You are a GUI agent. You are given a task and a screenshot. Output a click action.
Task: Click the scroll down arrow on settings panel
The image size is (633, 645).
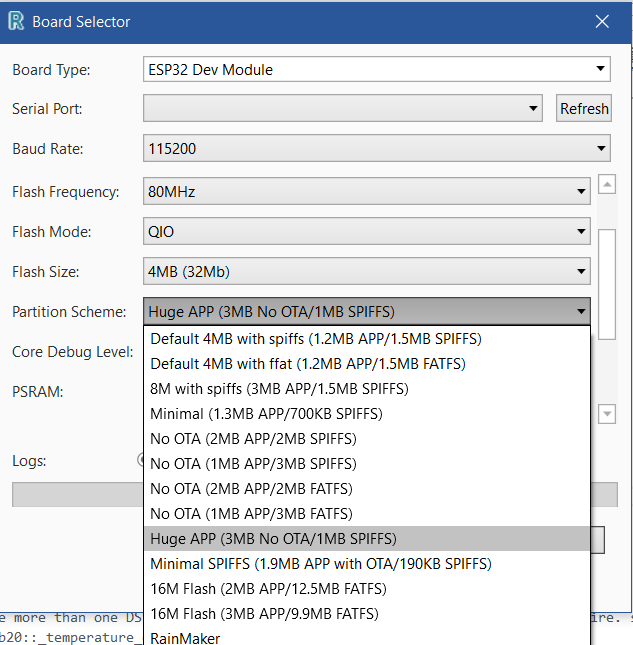coord(606,413)
